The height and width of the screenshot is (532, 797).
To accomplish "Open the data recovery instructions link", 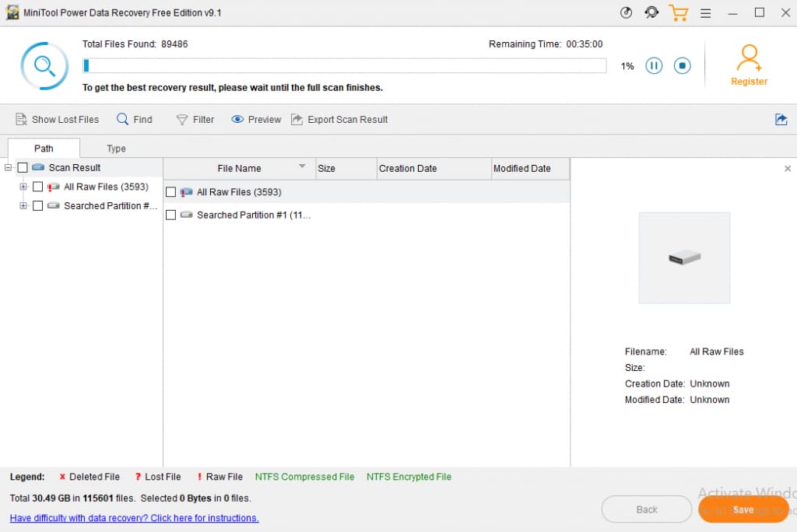I will 134,518.
